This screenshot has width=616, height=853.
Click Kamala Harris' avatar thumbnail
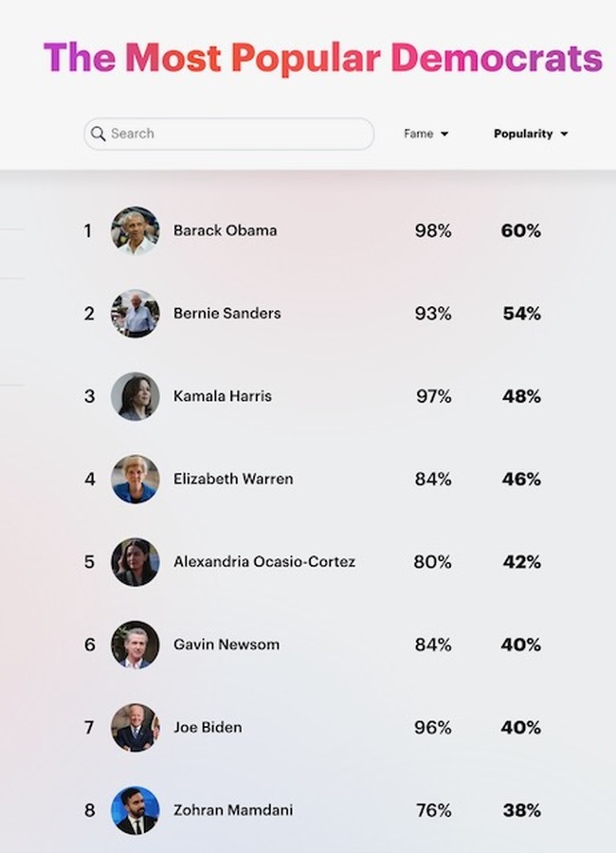pyautogui.click(x=135, y=396)
